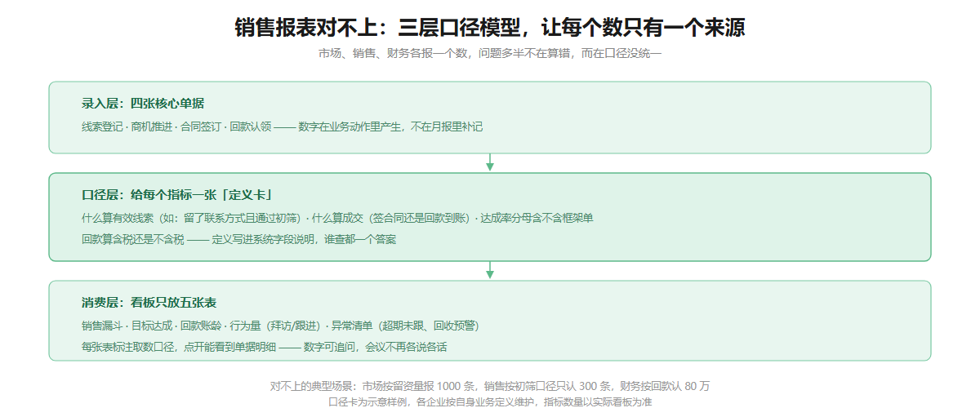Click heading 录入层：四张核心单据
Screen dimensions: 980x408
click(x=143, y=104)
